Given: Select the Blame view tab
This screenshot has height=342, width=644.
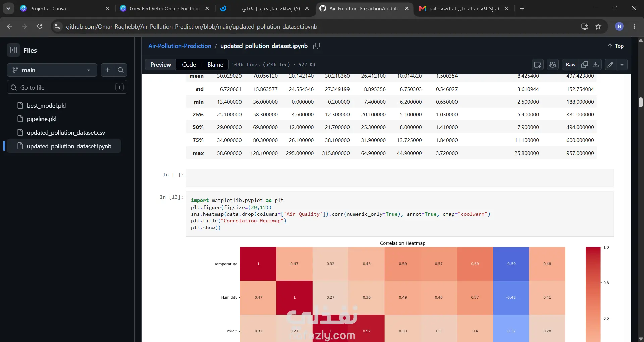Looking at the screenshot, I should [215, 65].
